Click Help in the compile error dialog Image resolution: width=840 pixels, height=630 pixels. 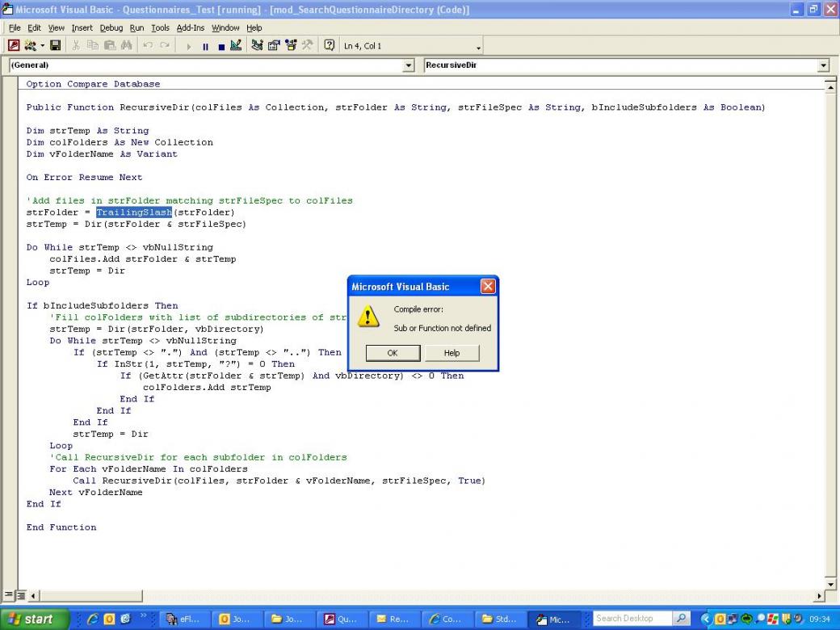(x=451, y=353)
